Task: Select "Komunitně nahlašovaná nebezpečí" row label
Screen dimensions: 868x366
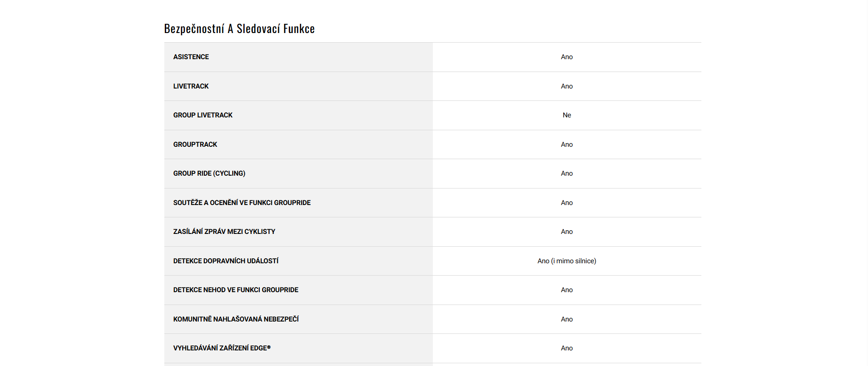Action: [236, 319]
